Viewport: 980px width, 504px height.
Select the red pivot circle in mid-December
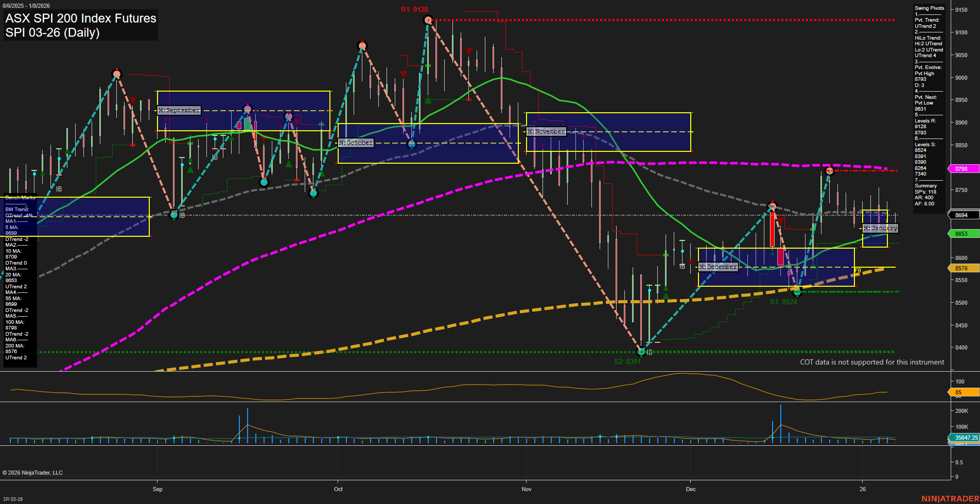(773, 205)
